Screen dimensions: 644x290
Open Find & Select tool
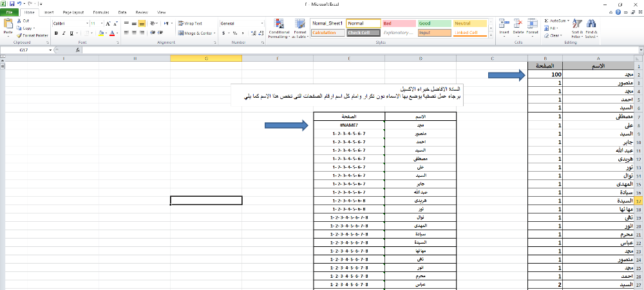(x=591, y=28)
